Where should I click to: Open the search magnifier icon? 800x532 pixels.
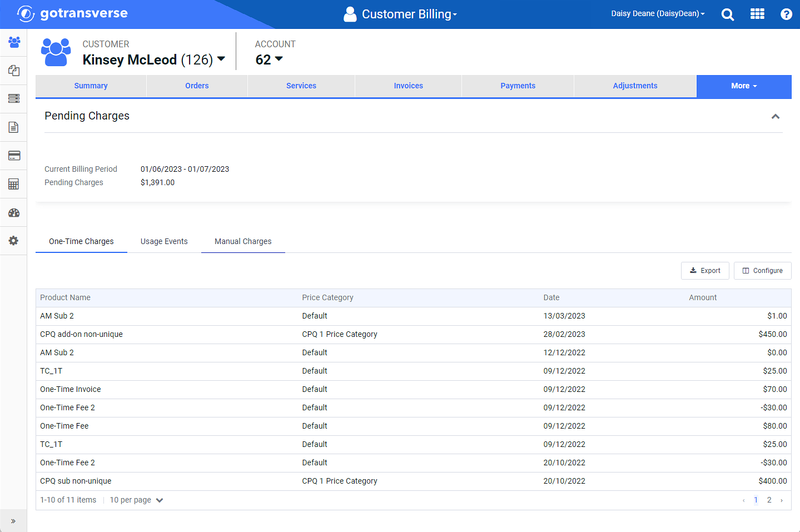click(x=728, y=14)
